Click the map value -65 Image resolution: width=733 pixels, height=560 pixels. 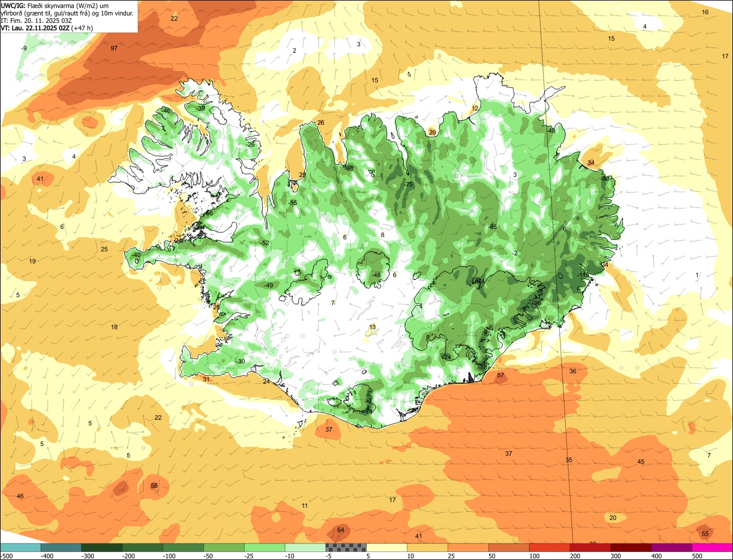(x=492, y=227)
